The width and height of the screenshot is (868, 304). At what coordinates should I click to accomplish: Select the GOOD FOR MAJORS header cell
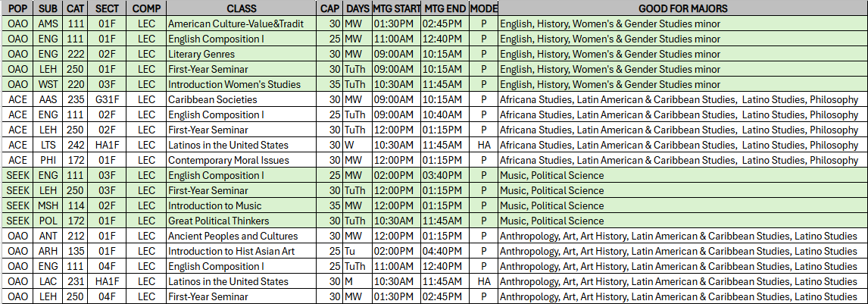682,9
